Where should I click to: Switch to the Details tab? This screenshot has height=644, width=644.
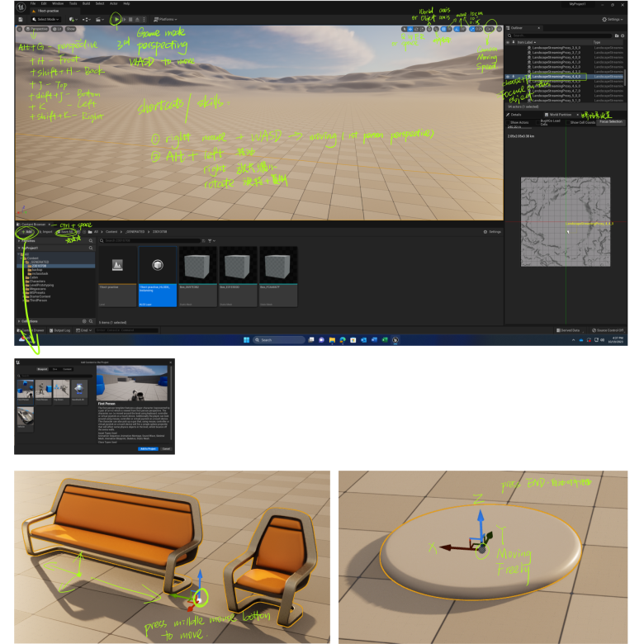(514, 115)
